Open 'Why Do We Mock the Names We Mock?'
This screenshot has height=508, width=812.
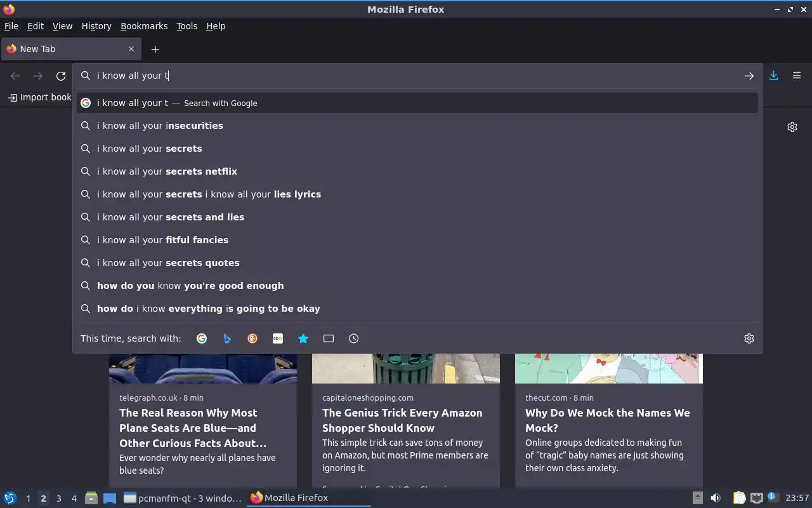tap(608, 420)
